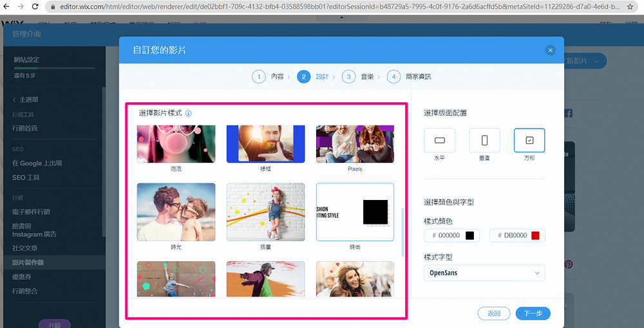Click the info icon beside 選擇影片樣式
This screenshot has width=644, height=328.
[x=189, y=113]
